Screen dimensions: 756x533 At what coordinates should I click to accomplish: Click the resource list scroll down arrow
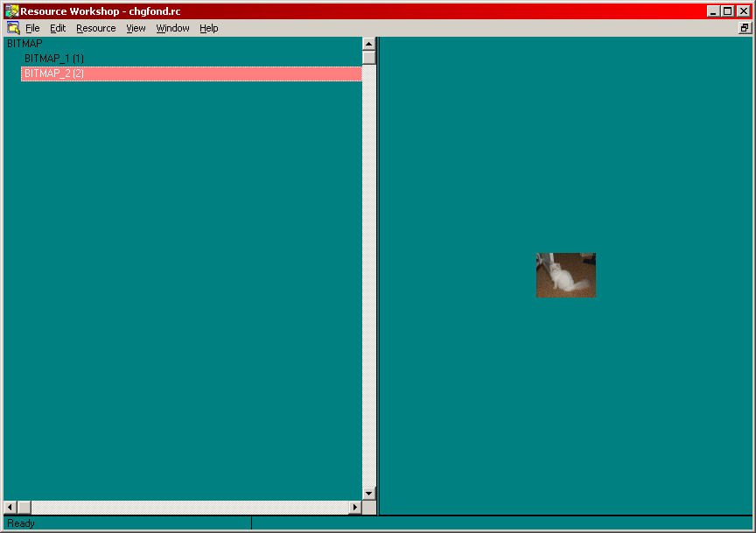368,494
